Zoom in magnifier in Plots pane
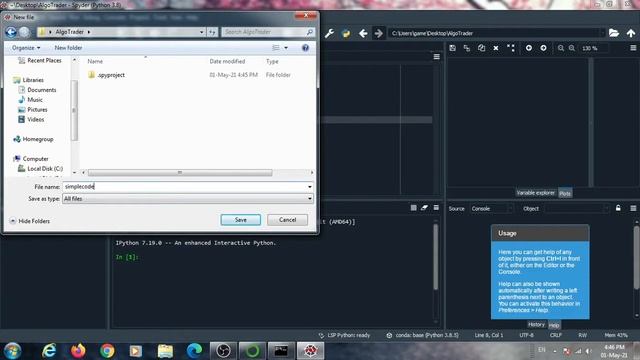Image resolution: width=640 pixels, height=360 pixels. [x=572, y=48]
